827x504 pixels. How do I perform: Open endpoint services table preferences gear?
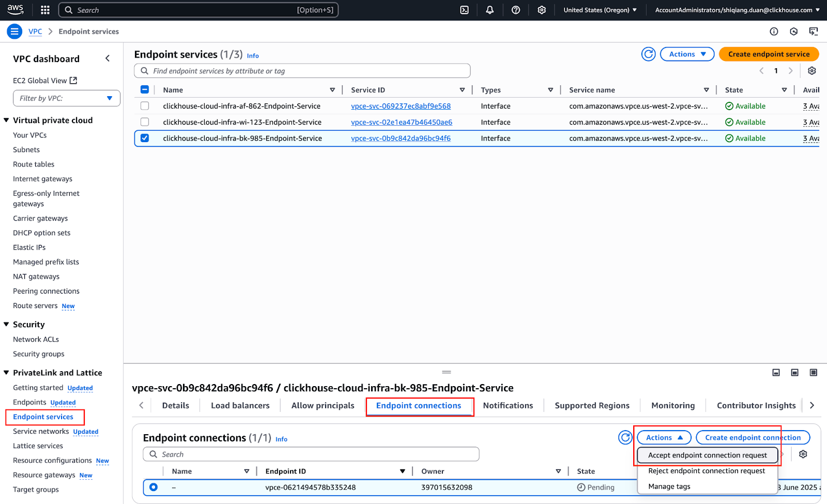(x=811, y=71)
